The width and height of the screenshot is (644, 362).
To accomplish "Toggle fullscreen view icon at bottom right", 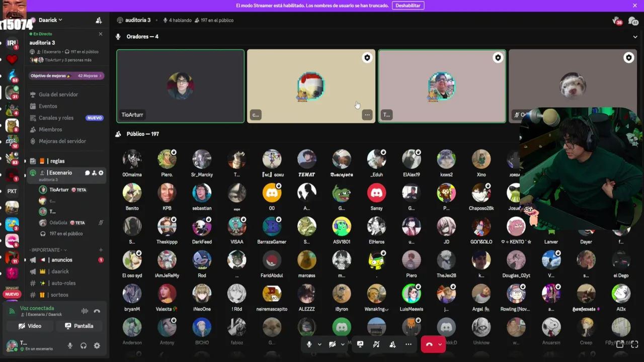I will 635,344.
